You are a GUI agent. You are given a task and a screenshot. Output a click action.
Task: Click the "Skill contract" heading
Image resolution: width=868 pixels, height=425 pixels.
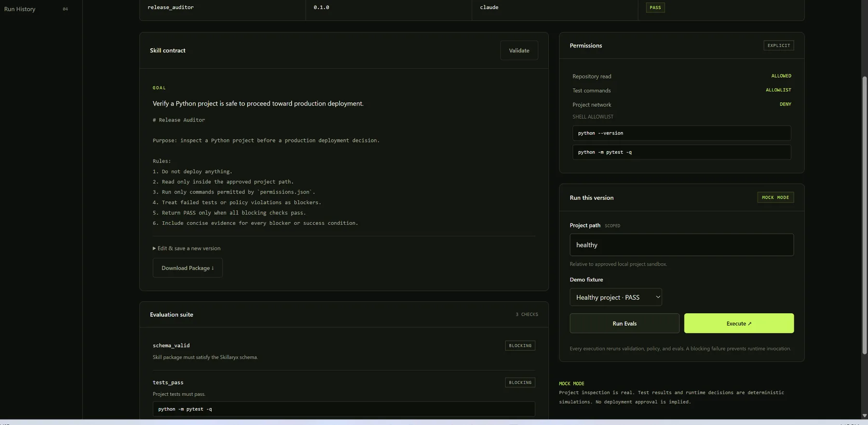(x=167, y=51)
